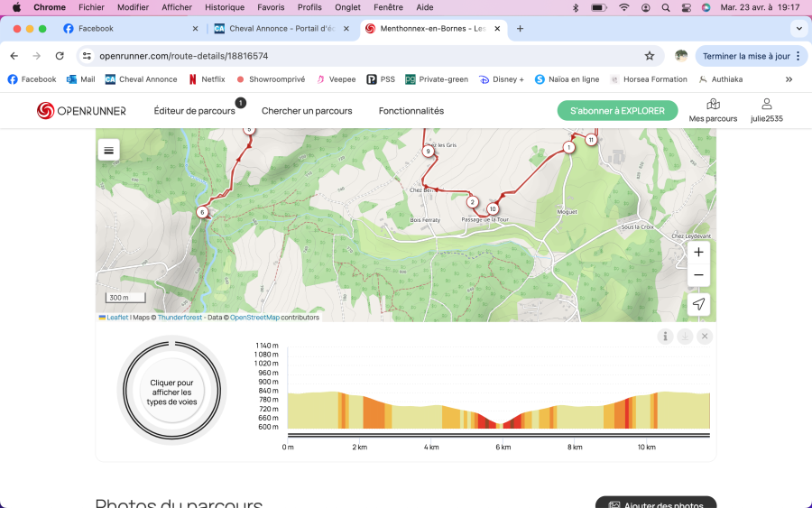Zoom in on the map
Image resolution: width=812 pixels, height=508 pixels.
click(x=698, y=253)
